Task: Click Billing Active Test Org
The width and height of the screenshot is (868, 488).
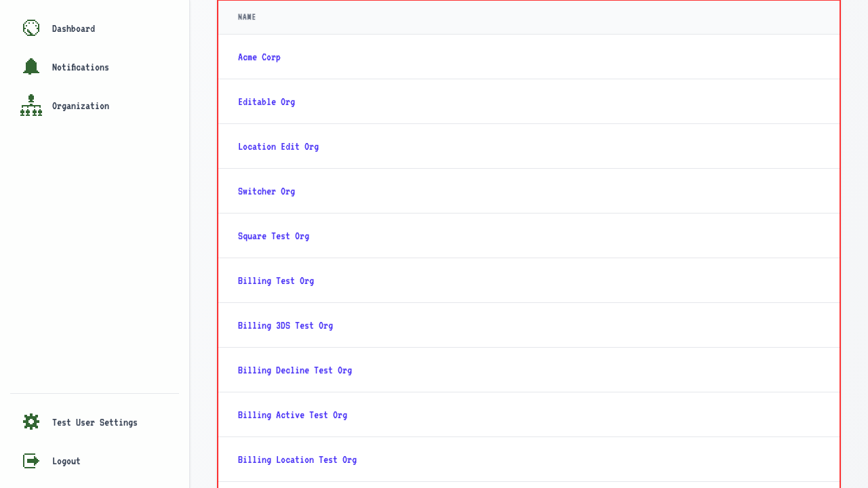Action: [x=292, y=415]
